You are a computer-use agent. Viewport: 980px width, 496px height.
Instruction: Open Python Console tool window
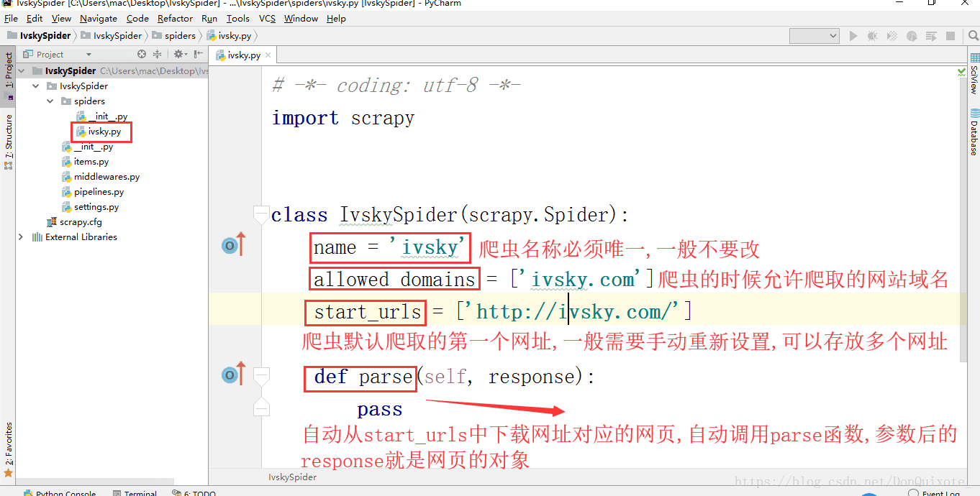[x=60, y=493]
